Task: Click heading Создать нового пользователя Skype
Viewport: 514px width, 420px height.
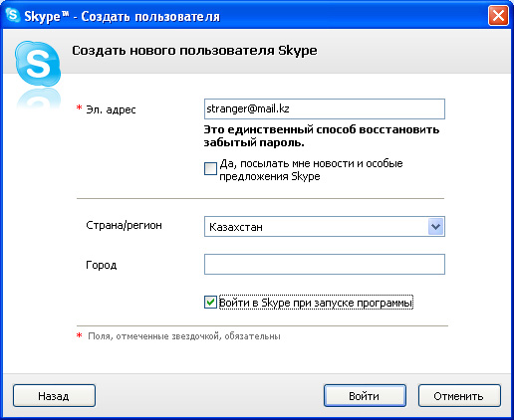Action: pos(194,51)
